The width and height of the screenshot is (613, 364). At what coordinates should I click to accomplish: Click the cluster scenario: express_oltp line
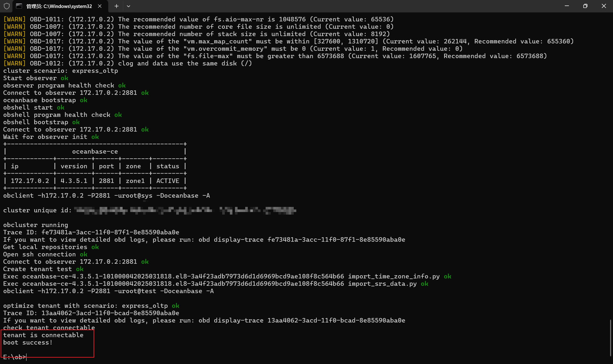(60, 71)
